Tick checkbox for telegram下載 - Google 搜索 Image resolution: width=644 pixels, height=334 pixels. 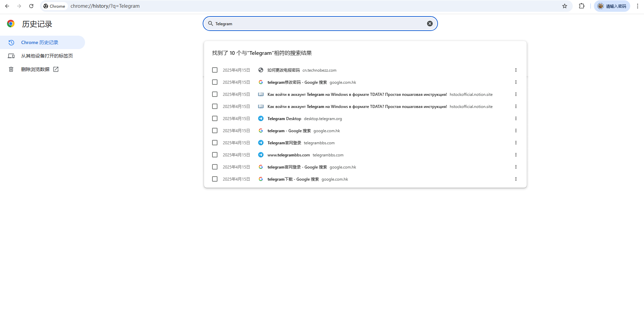coord(215,179)
